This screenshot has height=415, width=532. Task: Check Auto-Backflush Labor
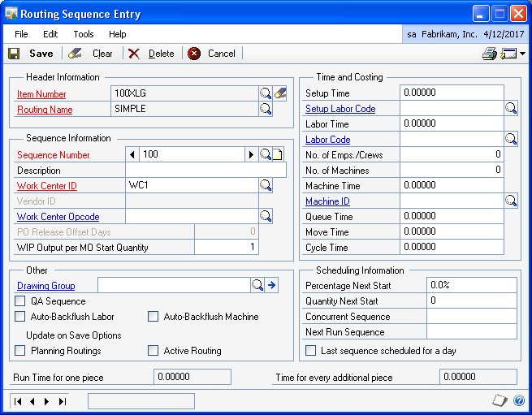pyautogui.click(x=20, y=316)
